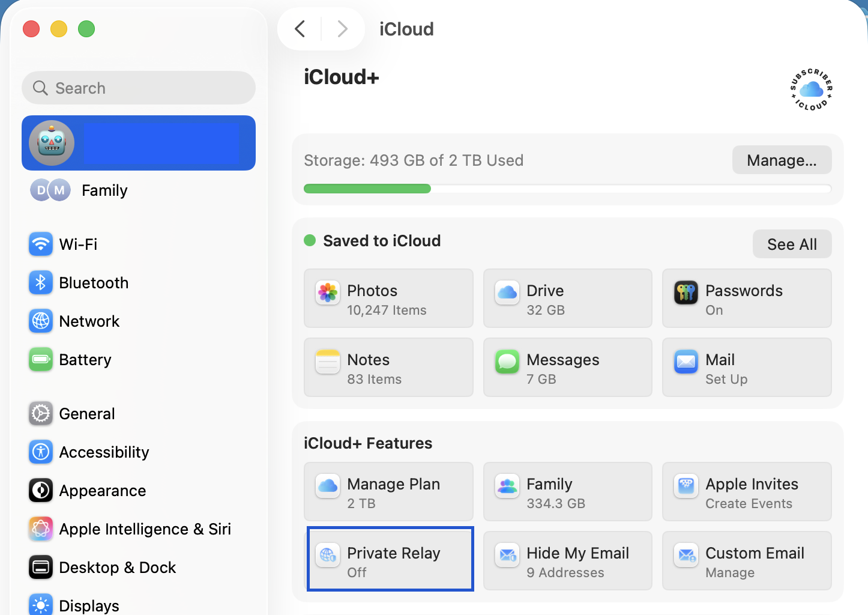
Task: Click the Family label in sidebar
Action: coord(104,190)
